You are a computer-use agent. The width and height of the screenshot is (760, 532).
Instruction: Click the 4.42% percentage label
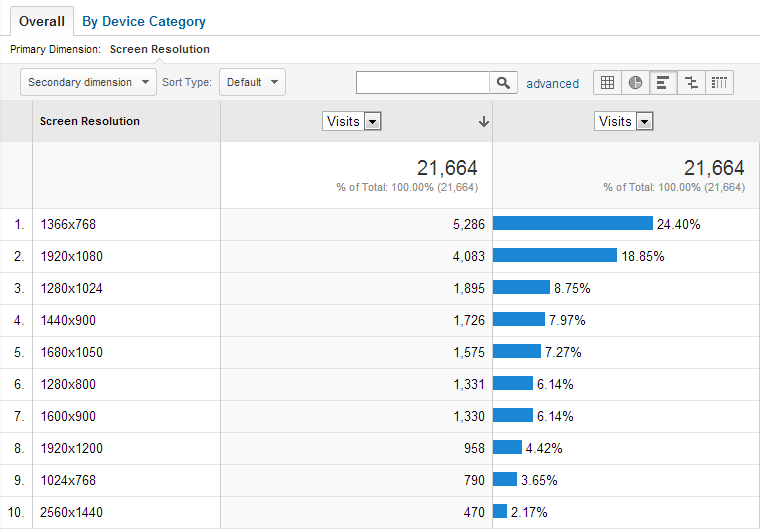pyautogui.click(x=544, y=448)
